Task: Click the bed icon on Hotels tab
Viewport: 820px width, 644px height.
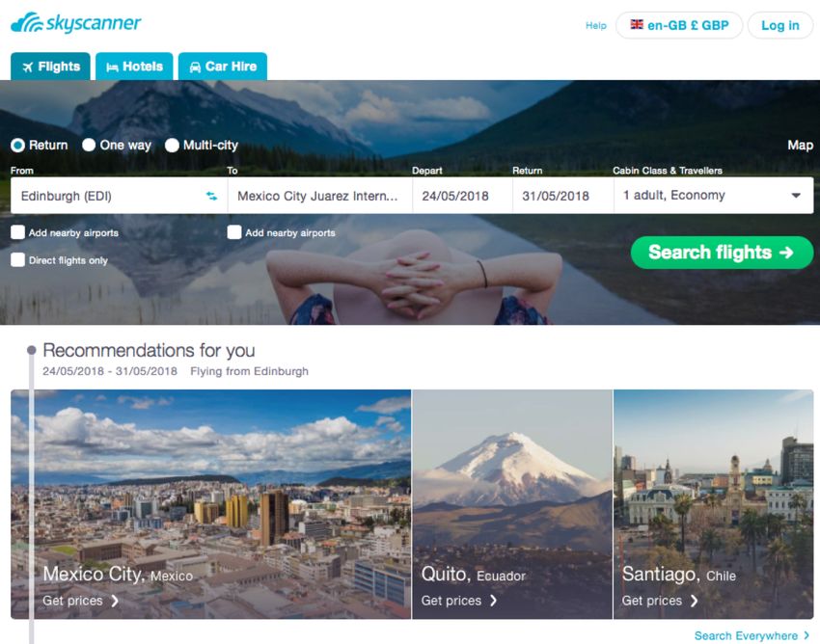Action: click(x=113, y=67)
